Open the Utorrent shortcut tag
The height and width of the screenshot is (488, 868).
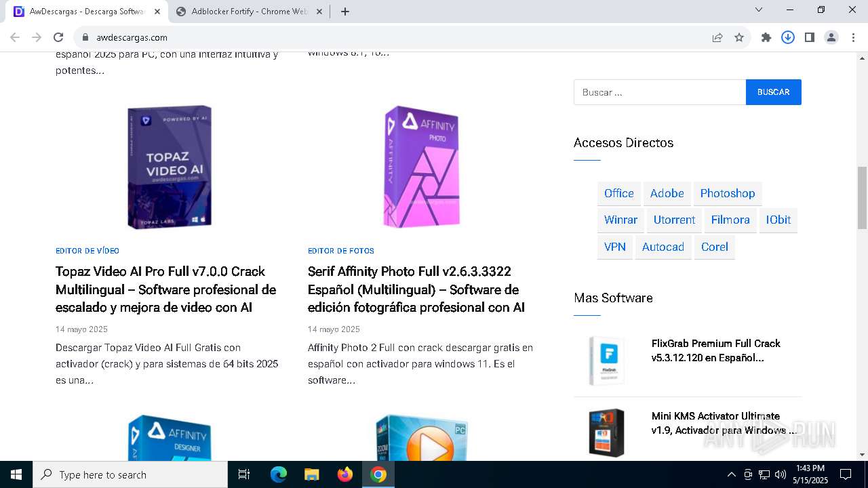pos(674,220)
